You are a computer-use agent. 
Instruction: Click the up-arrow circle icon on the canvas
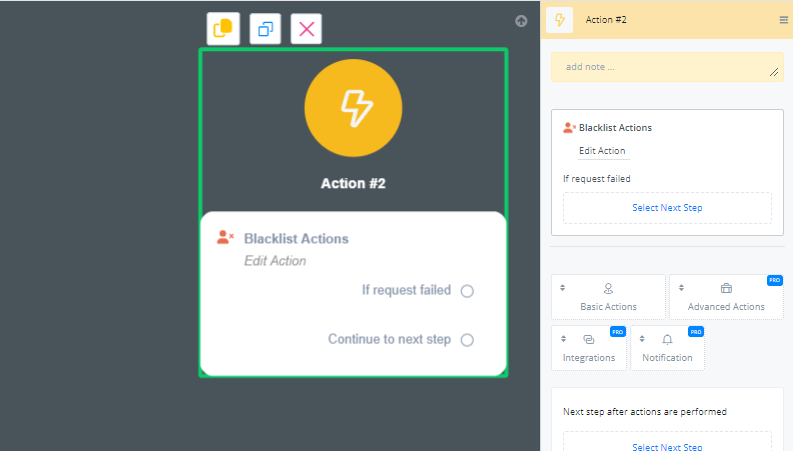(521, 21)
